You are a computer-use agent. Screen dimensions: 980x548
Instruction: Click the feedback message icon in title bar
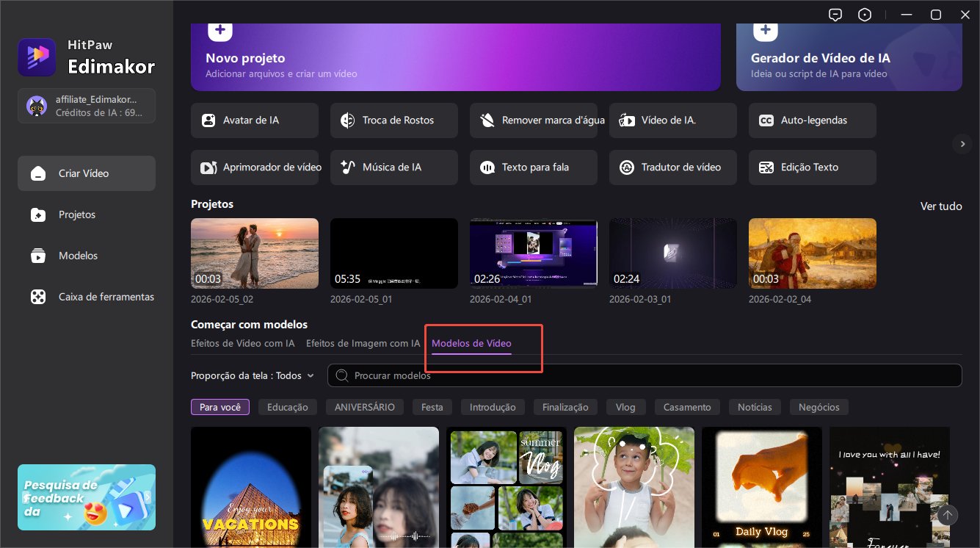835,15
